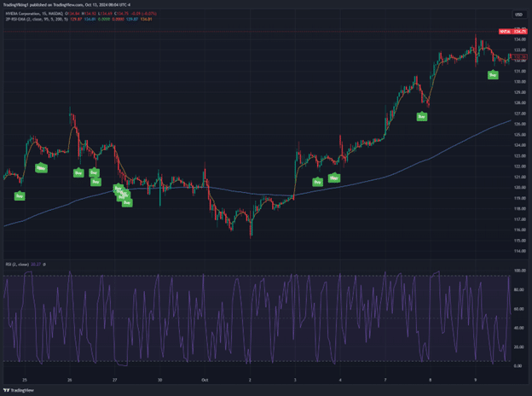
Task: Open the USD currency selector
Action: point(518,15)
